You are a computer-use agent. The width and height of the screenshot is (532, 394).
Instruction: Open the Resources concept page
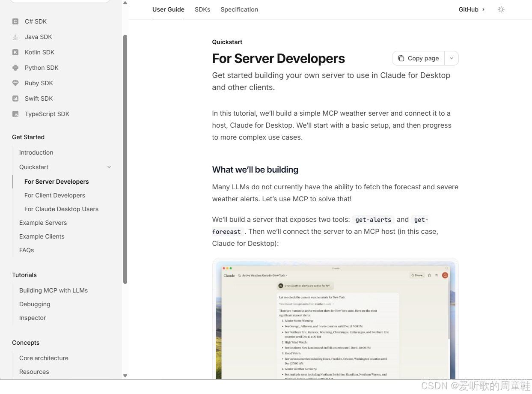pos(34,372)
